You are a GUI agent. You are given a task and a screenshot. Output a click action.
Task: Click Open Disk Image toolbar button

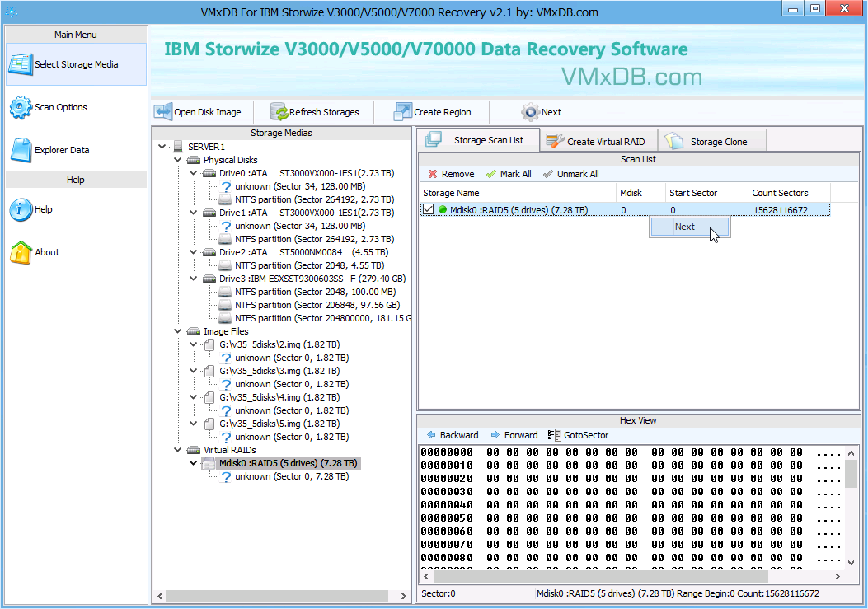pos(198,112)
